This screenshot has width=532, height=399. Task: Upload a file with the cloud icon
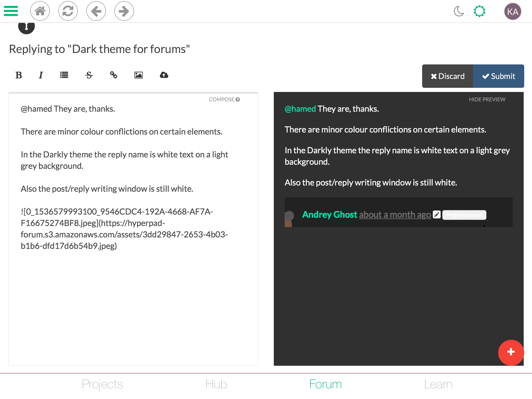(x=164, y=75)
